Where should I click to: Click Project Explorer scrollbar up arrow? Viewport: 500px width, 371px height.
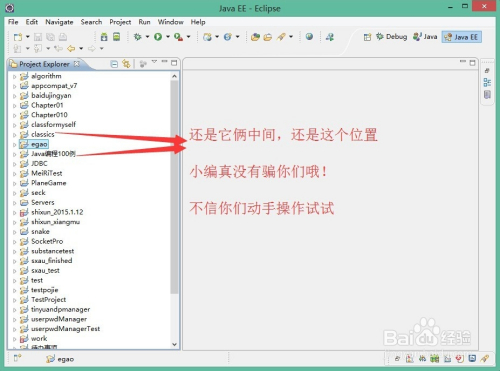174,76
